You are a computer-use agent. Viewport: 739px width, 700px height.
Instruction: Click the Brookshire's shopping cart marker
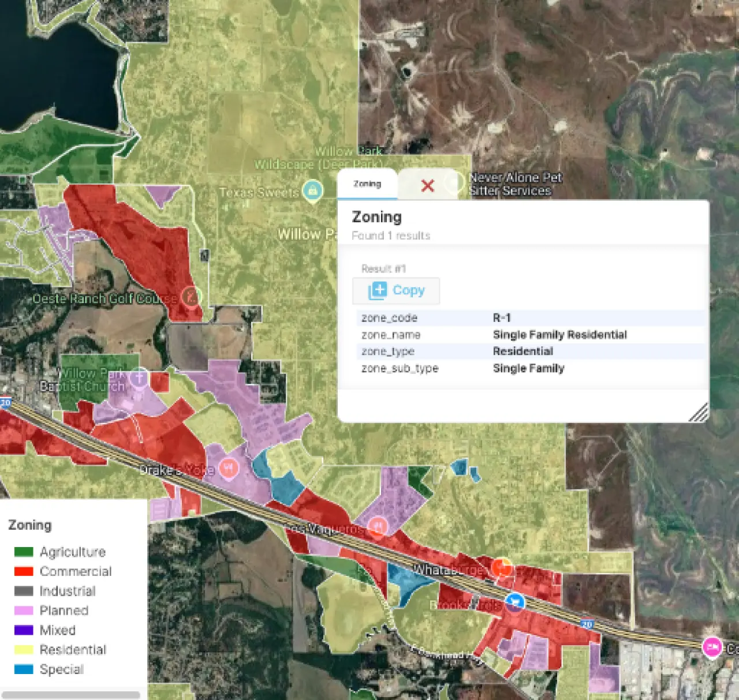click(x=514, y=602)
